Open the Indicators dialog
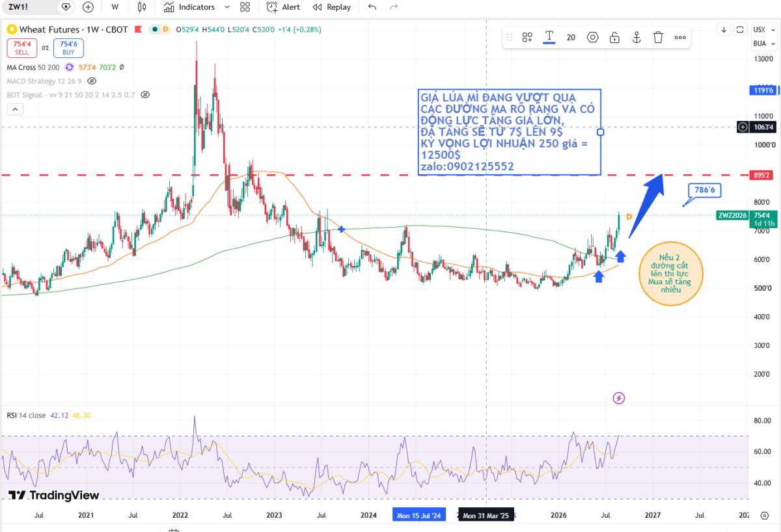Image resolution: width=781 pixels, height=532 pixels. tap(189, 7)
